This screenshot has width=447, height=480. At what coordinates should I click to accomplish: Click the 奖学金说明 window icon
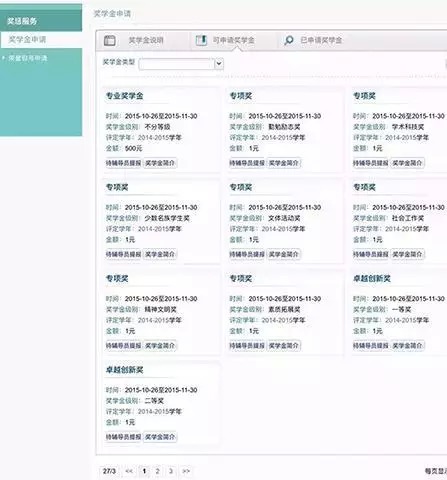pyautogui.click(x=110, y=40)
